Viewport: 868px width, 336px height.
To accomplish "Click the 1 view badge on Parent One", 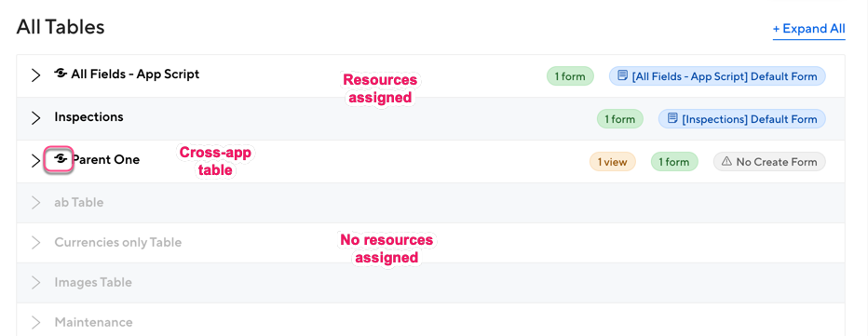I will click(612, 162).
